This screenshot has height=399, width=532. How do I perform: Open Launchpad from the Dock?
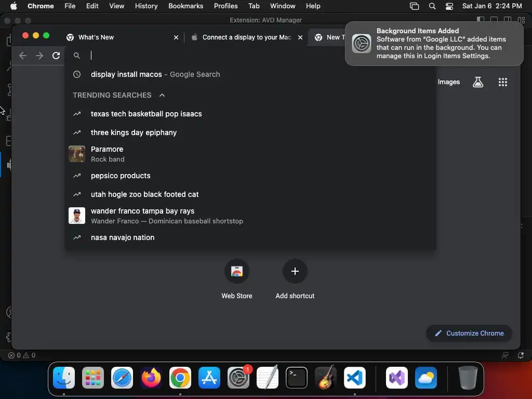93,378
